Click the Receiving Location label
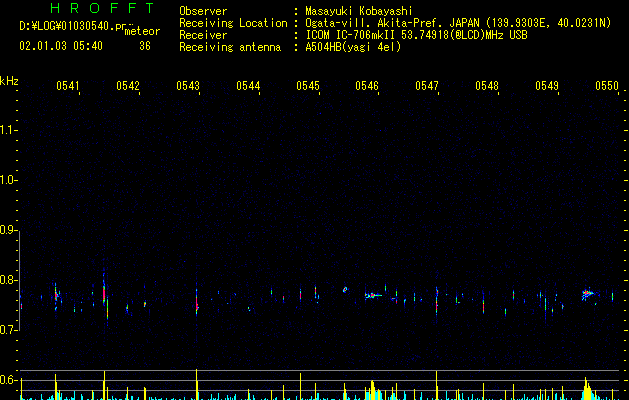The height and width of the screenshot is (400, 629). click(x=233, y=23)
